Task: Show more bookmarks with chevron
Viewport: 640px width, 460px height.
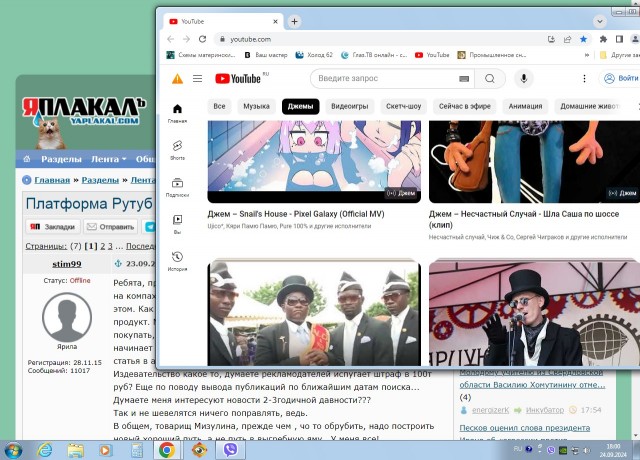Action: pyautogui.click(x=587, y=55)
